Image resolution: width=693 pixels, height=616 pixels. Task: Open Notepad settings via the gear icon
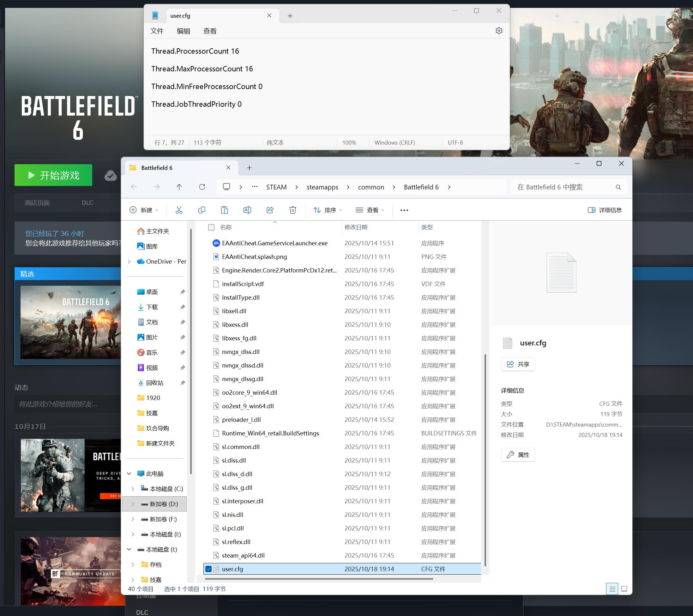(499, 31)
